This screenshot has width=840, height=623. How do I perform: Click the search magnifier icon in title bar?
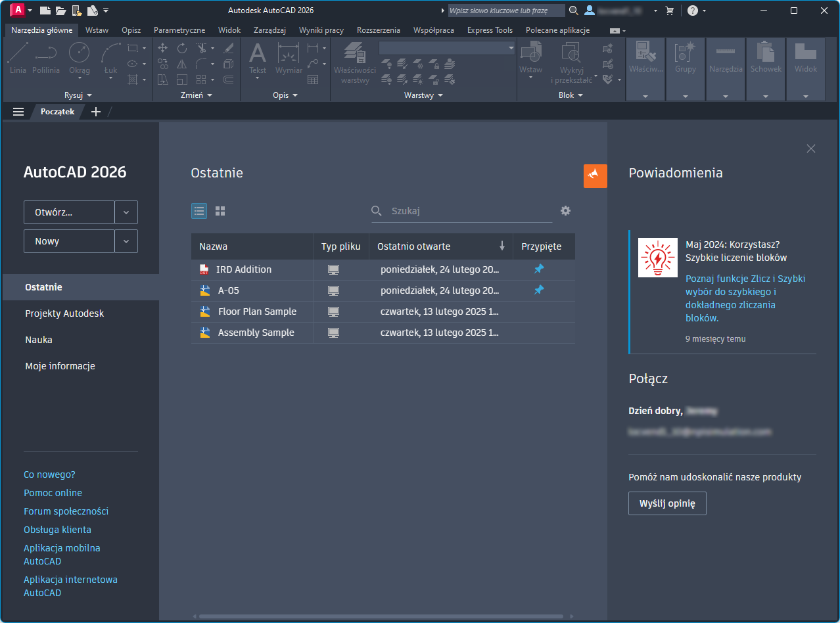click(573, 11)
